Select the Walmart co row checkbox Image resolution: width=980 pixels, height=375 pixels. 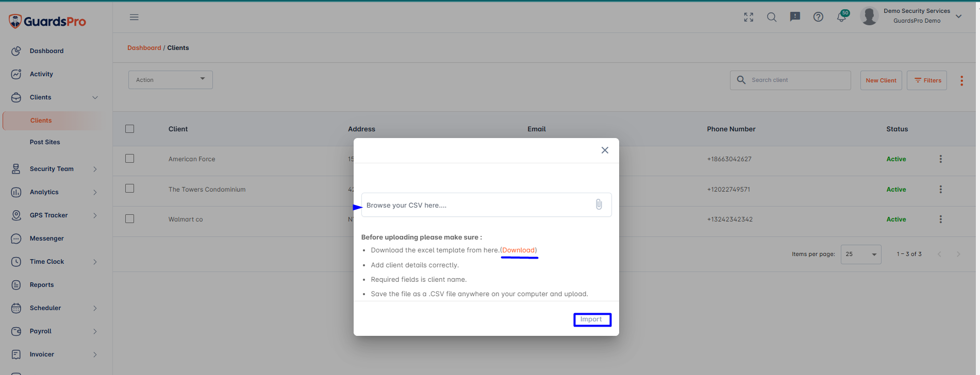point(129,219)
